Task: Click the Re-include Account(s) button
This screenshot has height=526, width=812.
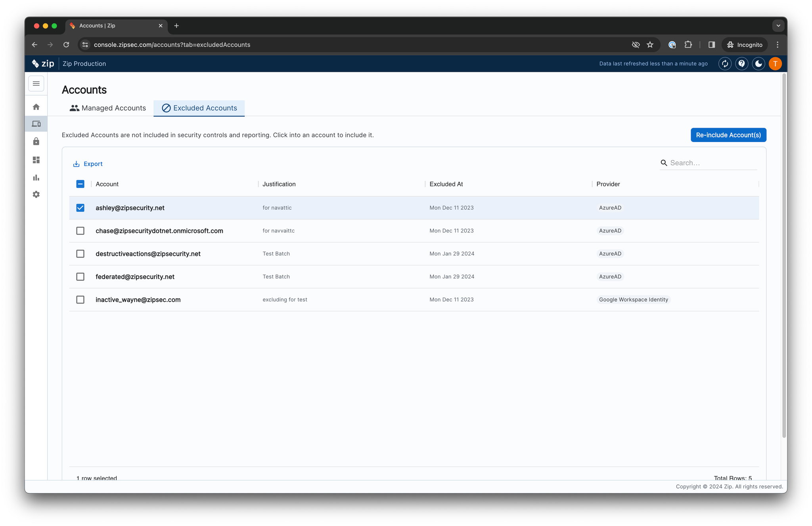Action: pyautogui.click(x=728, y=135)
